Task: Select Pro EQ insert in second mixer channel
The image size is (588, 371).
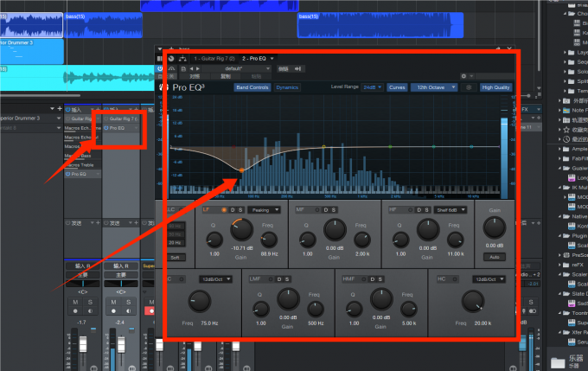Action: pyautogui.click(x=121, y=128)
